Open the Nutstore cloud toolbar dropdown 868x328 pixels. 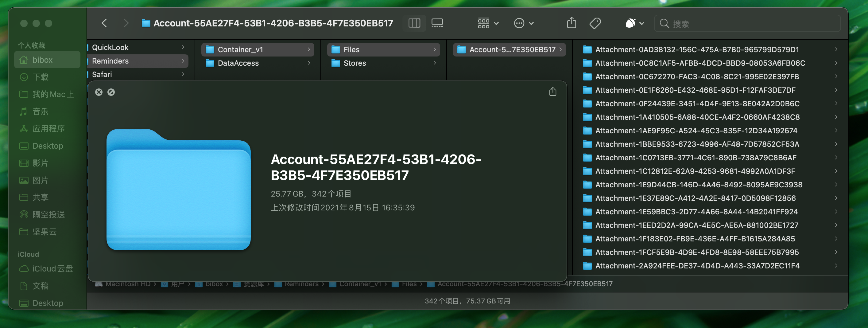(x=634, y=23)
